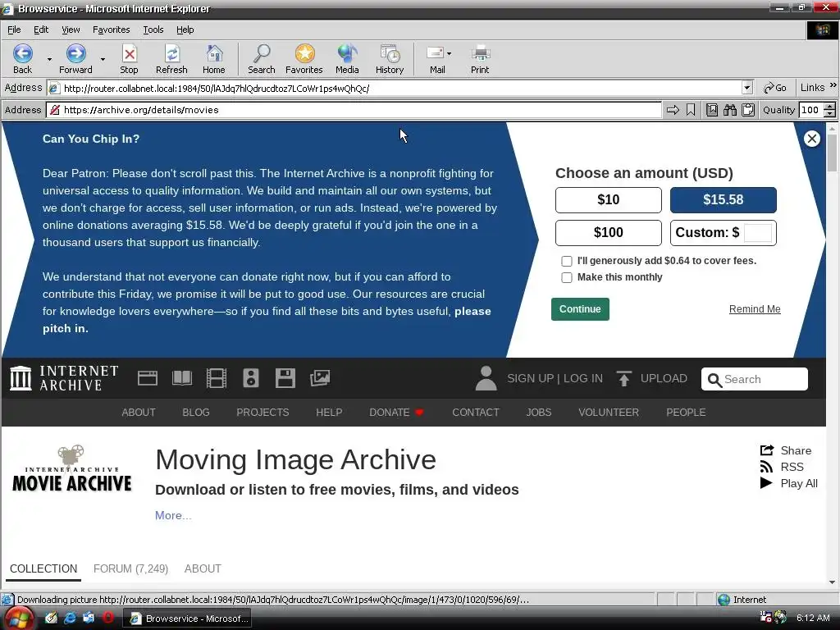Image resolution: width=840 pixels, height=630 pixels.
Task: Open the View menu
Action: pos(71,30)
